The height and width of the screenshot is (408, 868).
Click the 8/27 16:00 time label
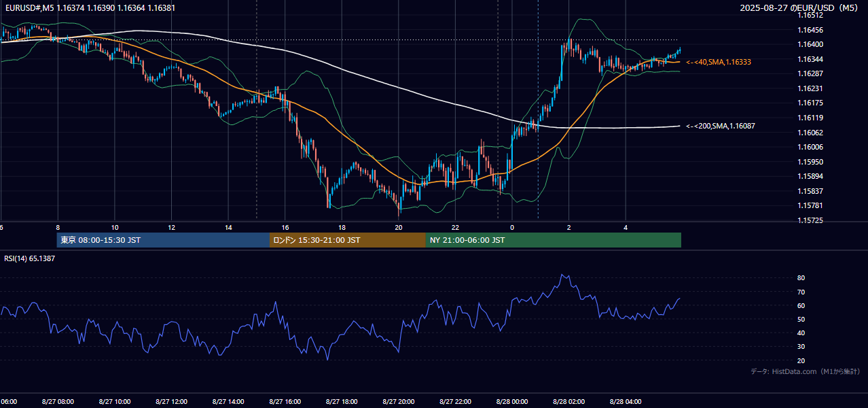(285, 401)
